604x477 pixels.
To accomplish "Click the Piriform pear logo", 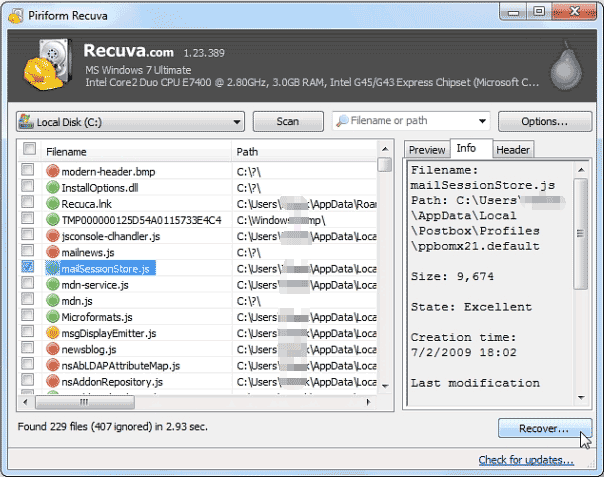I will 566,66.
